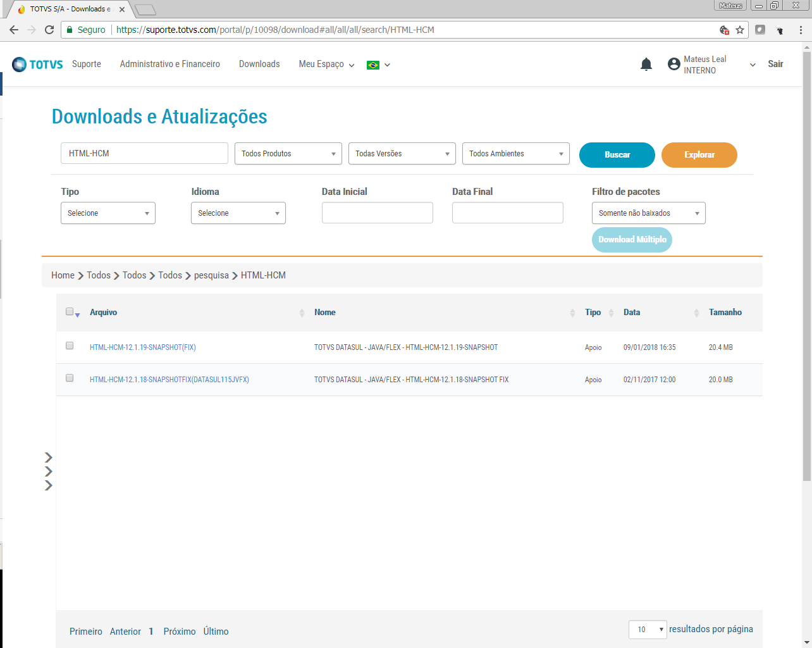Open the Filtro de pacotes dropdown
The height and width of the screenshot is (648, 812).
coord(649,213)
